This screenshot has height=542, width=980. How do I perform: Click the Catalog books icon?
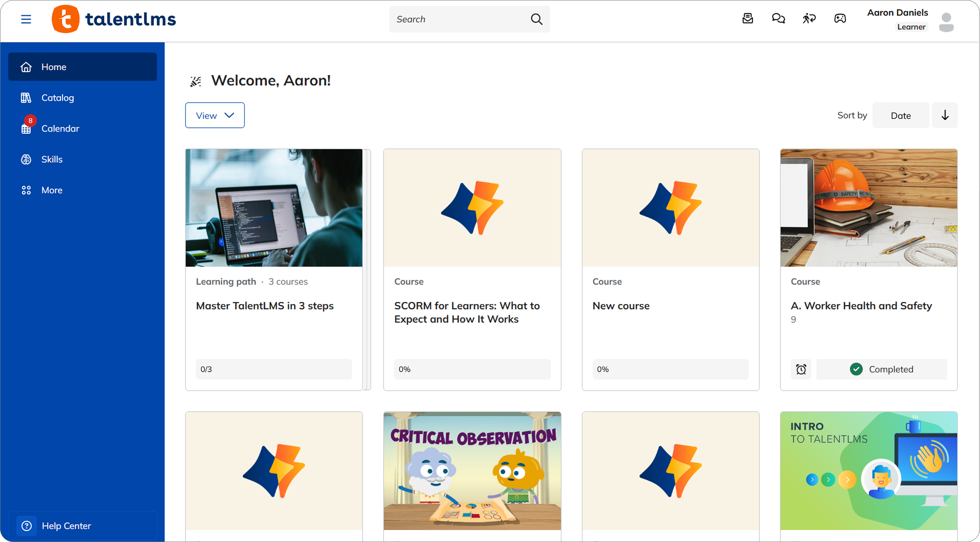pos(26,98)
